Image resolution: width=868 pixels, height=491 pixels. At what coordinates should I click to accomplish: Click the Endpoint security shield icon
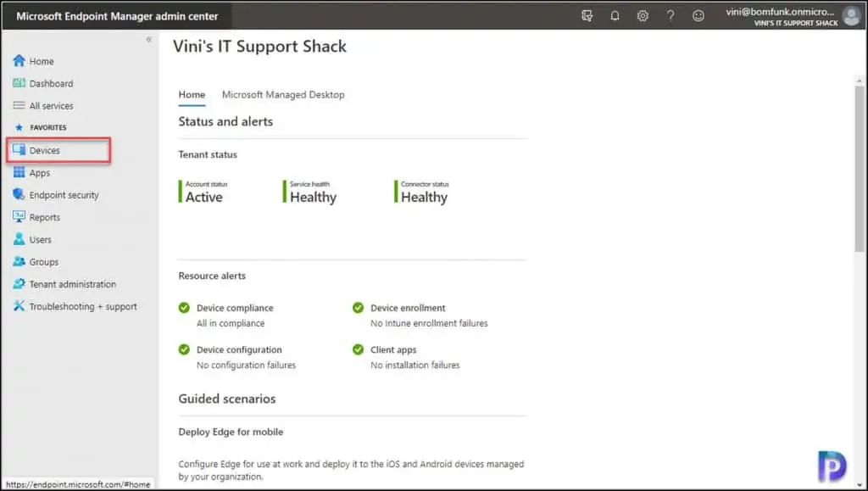19,194
